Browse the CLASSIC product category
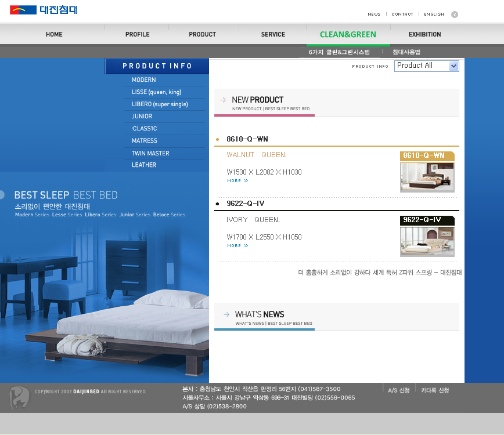 coord(145,128)
